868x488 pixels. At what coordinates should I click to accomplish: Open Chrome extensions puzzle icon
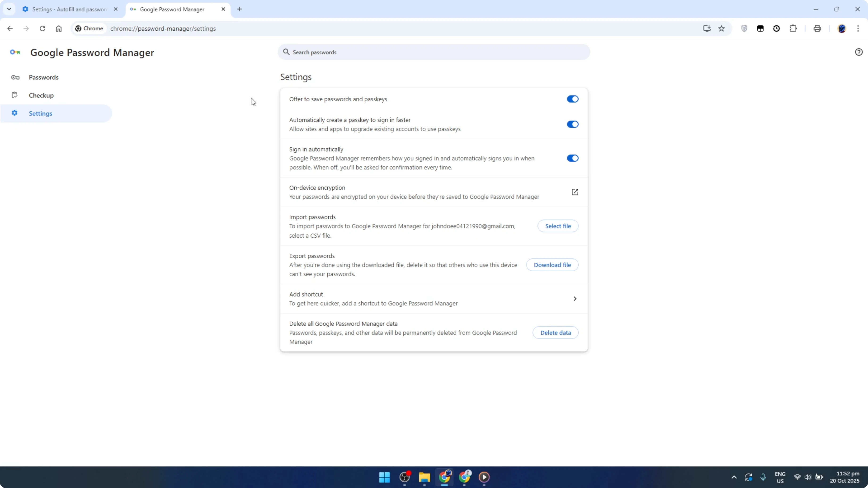pos(793,28)
